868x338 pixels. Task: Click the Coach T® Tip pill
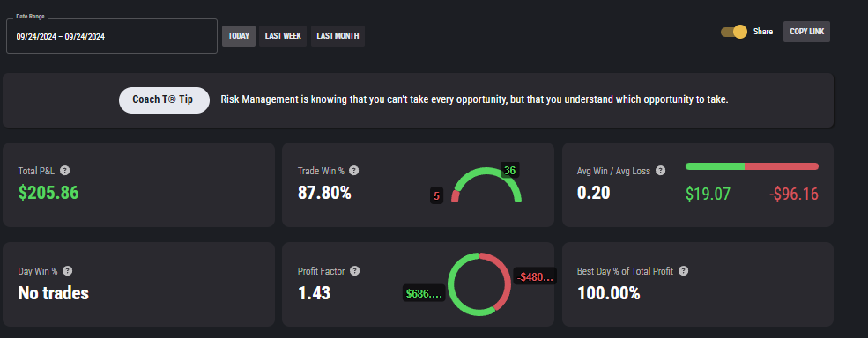click(165, 100)
